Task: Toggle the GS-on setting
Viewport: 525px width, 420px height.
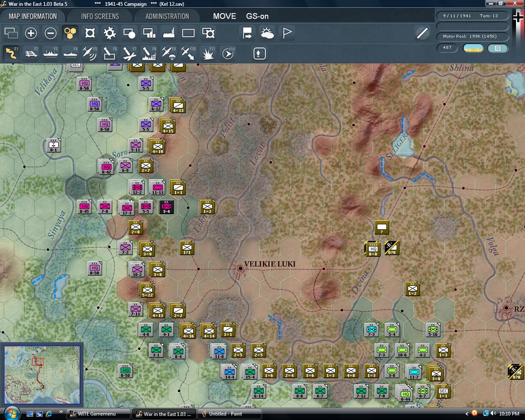Action: click(x=257, y=16)
